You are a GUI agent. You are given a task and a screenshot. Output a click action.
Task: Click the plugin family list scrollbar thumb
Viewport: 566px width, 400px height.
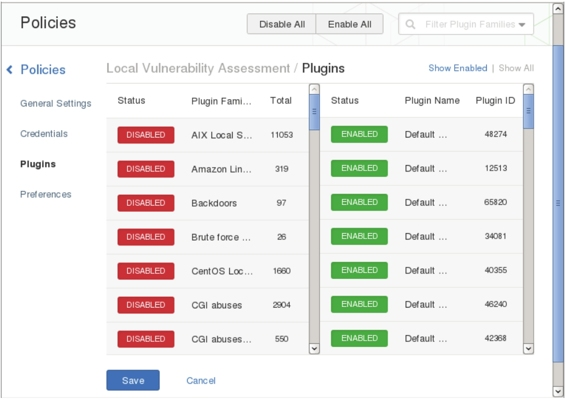click(x=314, y=112)
